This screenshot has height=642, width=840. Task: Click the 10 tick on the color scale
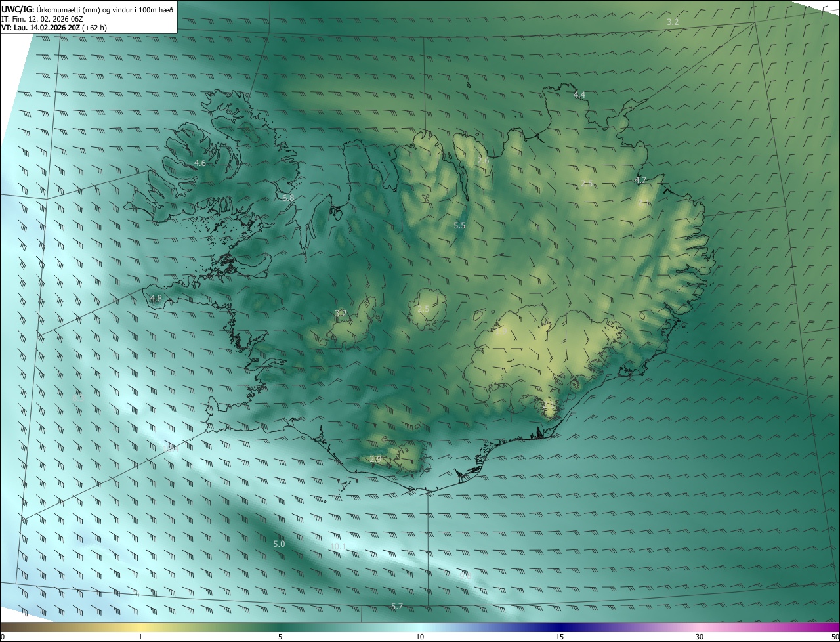click(x=420, y=637)
